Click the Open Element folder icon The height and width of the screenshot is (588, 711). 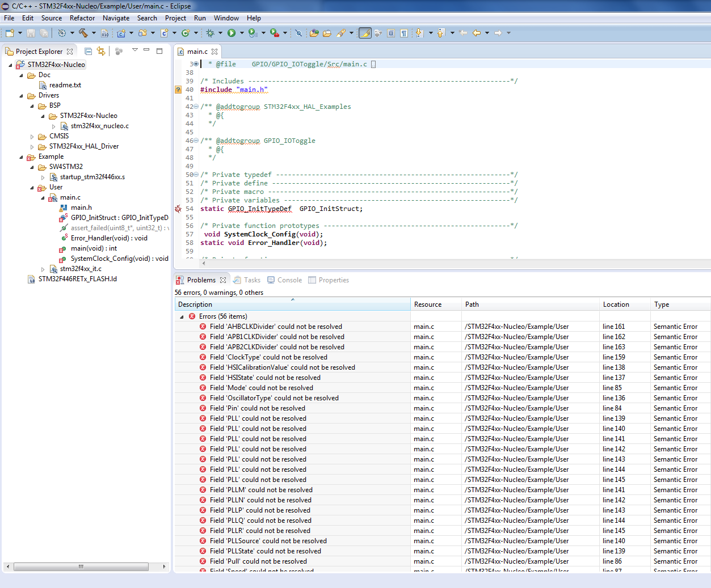pos(314,33)
